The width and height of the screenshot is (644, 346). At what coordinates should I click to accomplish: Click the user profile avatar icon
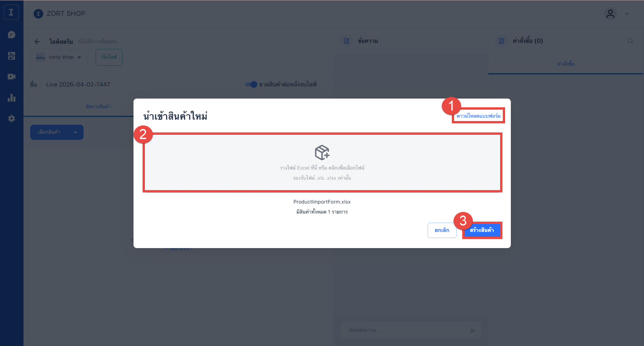tap(610, 14)
